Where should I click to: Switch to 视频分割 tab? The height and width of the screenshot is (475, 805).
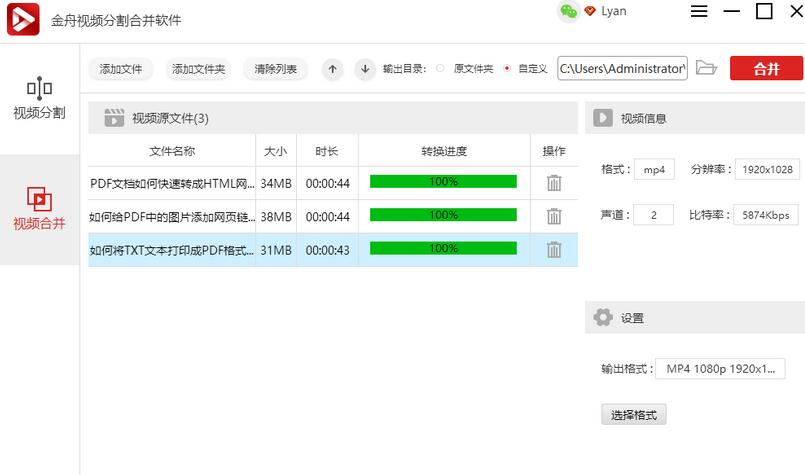[x=40, y=99]
